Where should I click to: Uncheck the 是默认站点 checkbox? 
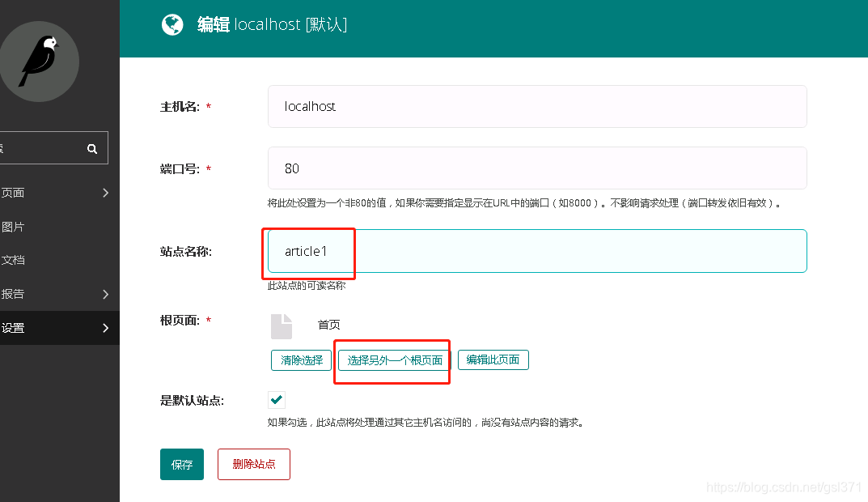coord(276,399)
